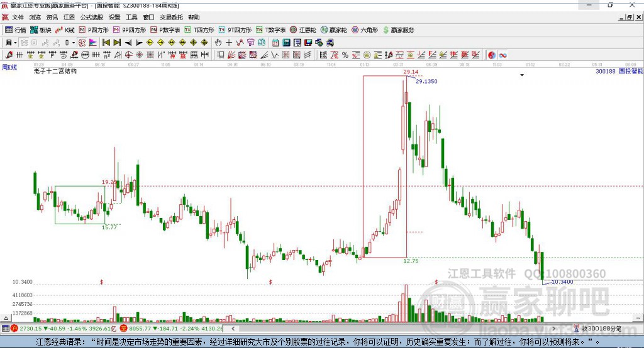This screenshot has width=644, height=348.
Task: Switch to the K线 chart view
Action: coord(65,30)
